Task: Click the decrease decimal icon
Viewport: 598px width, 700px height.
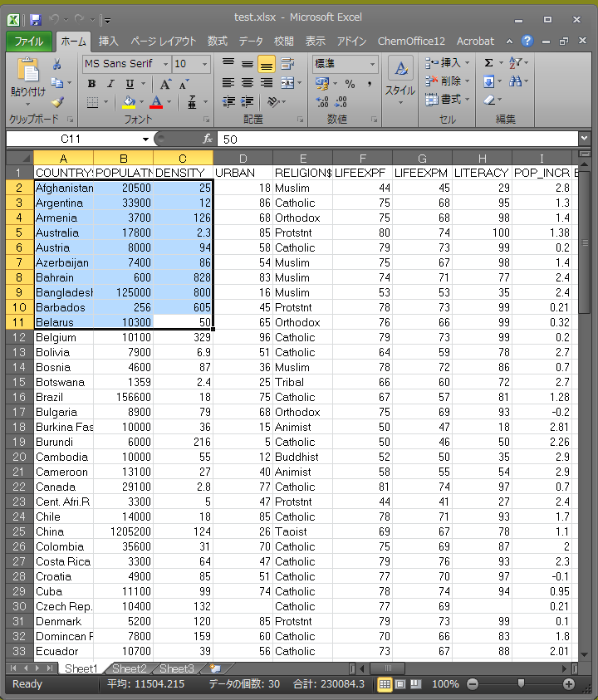Action: pos(341,102)
